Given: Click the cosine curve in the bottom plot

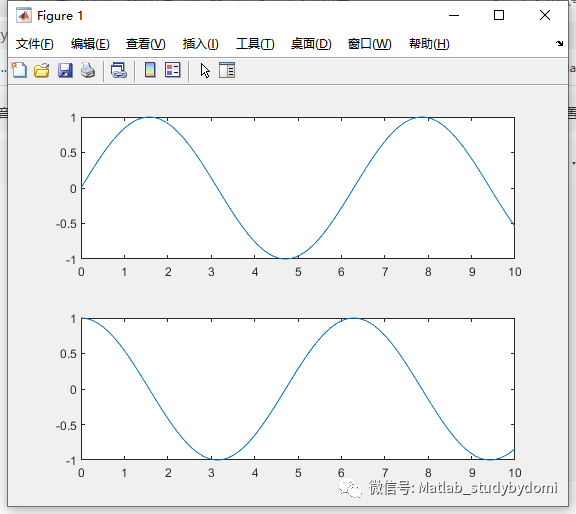Looking at the screenshot, I should tap(284, 389).
